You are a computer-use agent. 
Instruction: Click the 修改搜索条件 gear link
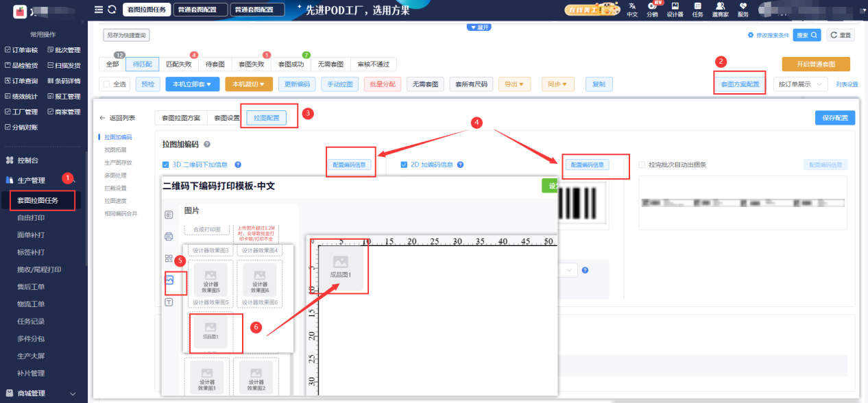coord(769,35)
